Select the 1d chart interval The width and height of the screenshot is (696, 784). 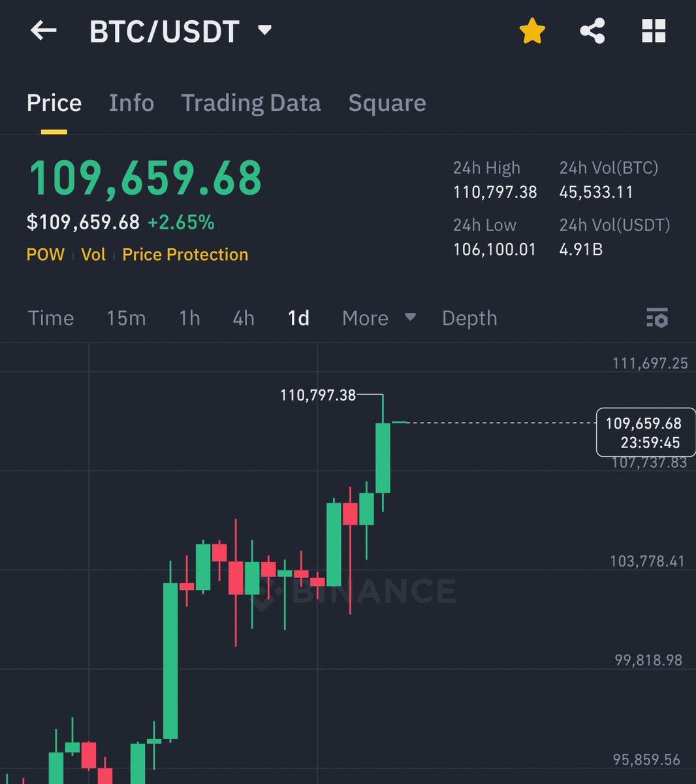tap(298, 318)
